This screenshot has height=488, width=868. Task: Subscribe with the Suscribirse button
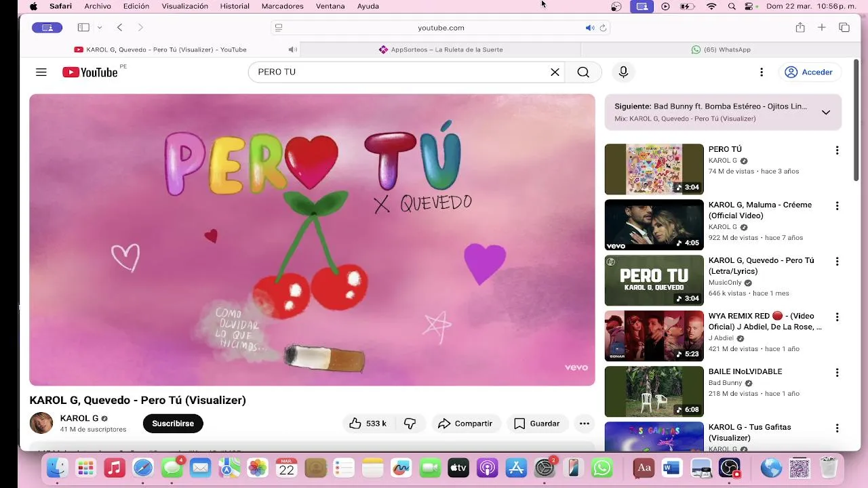[173, 424]
